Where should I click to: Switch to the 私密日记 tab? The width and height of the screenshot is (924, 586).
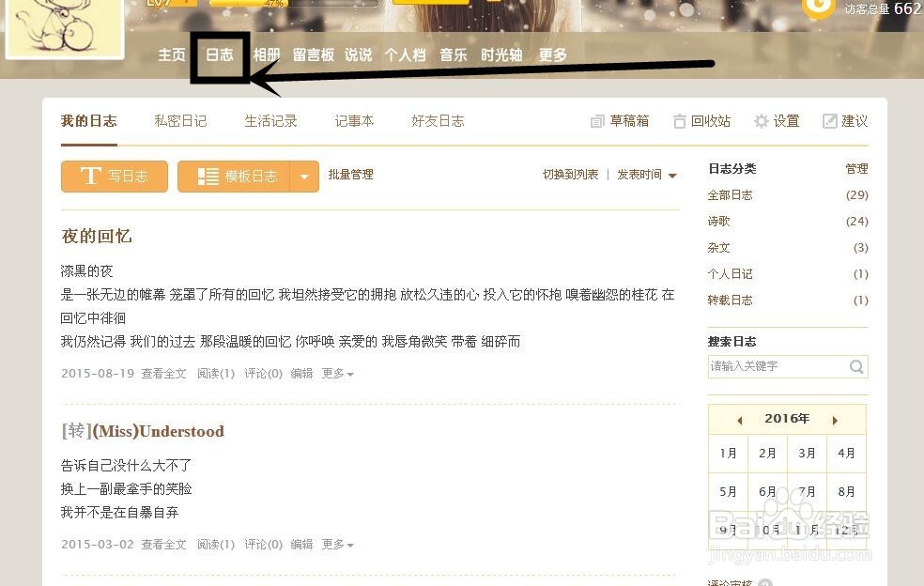point(180,121)
